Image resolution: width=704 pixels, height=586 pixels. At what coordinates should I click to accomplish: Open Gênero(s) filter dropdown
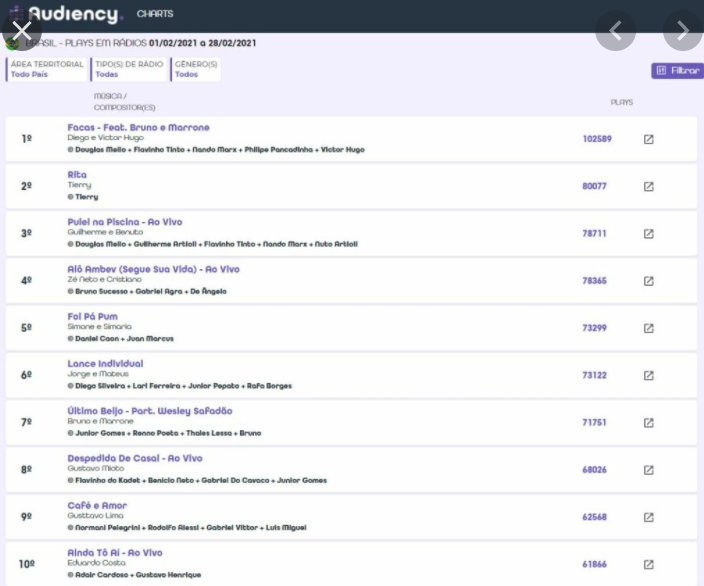[x=196, y=69]
